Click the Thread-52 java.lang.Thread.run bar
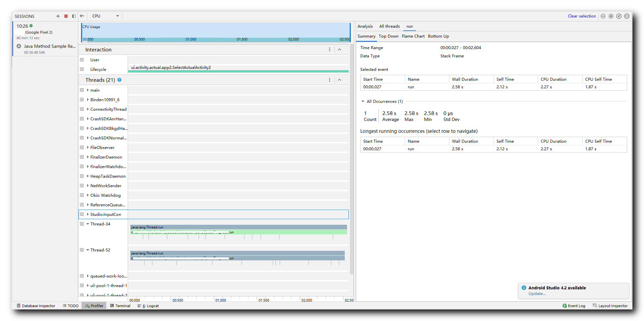The image size is (644, 321). click(x=237, y=253)
